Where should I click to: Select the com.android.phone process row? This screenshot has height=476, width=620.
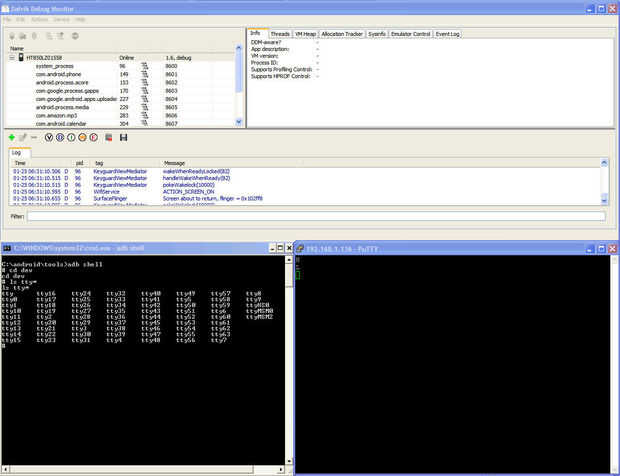pos(121,74)
